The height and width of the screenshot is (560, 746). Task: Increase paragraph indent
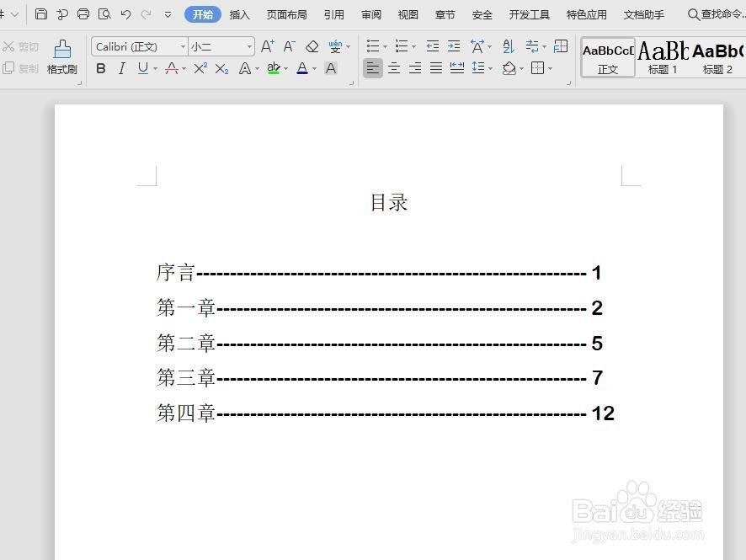(454, 46)
